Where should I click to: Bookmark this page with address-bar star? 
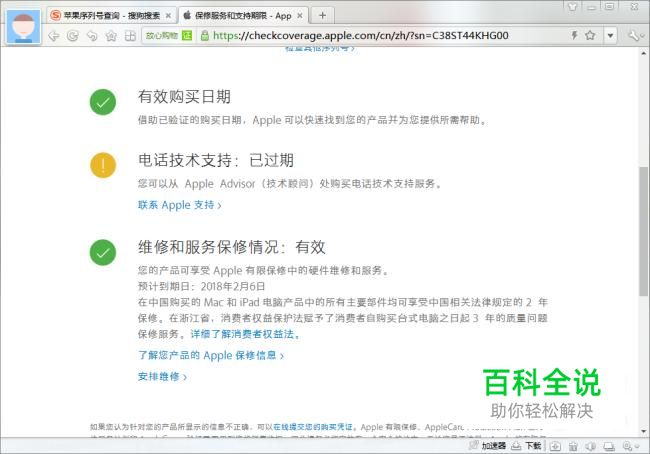pos(590,35)
